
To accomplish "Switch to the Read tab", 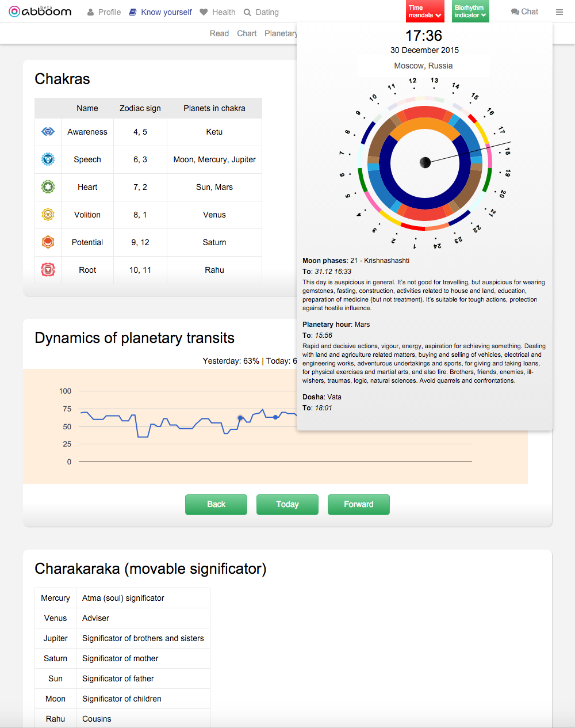I will coord(219,33).
